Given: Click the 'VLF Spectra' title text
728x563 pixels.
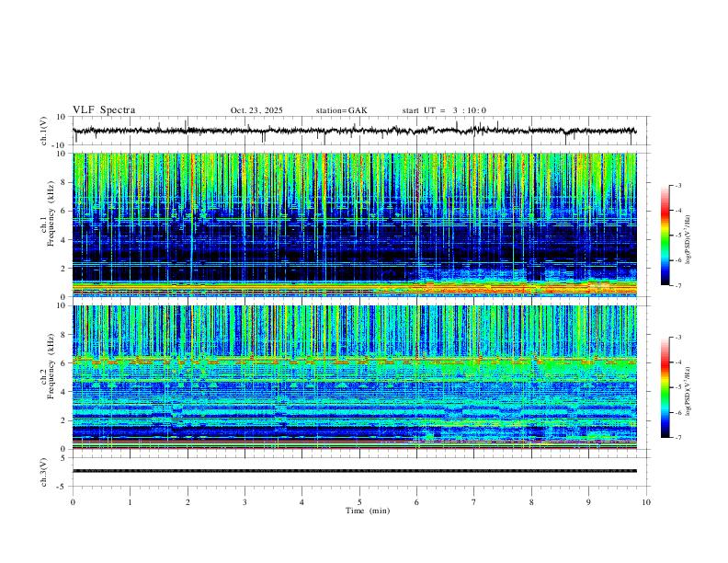Looking at the screenshot, I should pyautogui.click(x=104, y=109).
